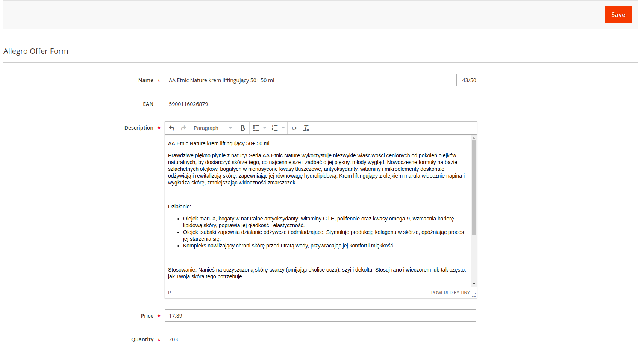
Task: Click the Price field label
Action: tap(147, 316)
